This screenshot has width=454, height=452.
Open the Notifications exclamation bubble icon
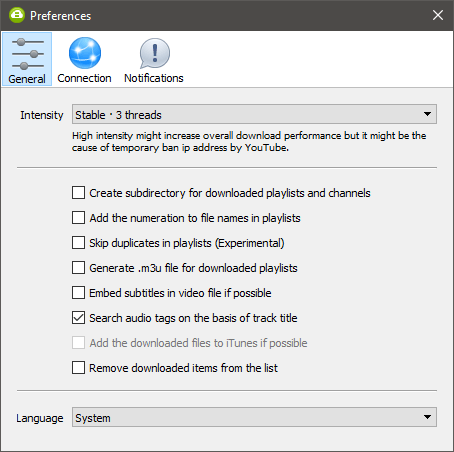[155, 53]
